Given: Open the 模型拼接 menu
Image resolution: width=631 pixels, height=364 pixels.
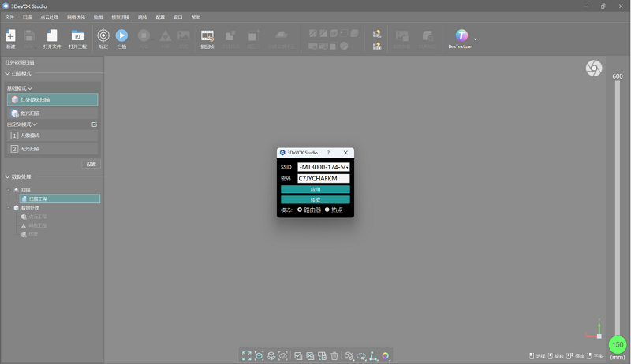Looking at the screenshot, I should (x=121, y=17).
